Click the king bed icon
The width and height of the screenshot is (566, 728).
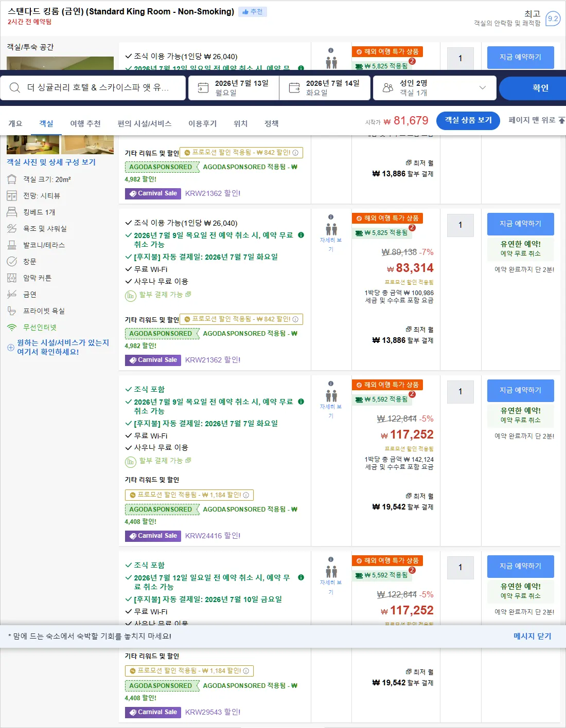[12, 212]
